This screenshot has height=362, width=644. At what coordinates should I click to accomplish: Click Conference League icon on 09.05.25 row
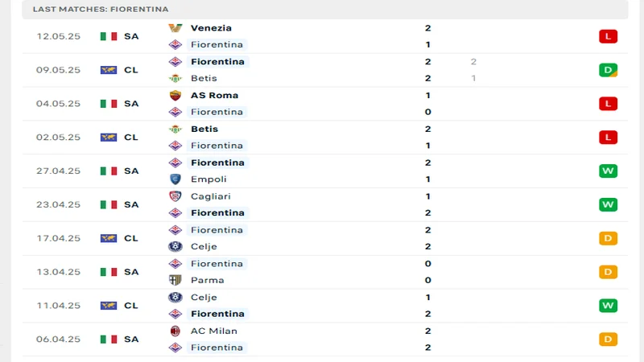pos(108,70)
